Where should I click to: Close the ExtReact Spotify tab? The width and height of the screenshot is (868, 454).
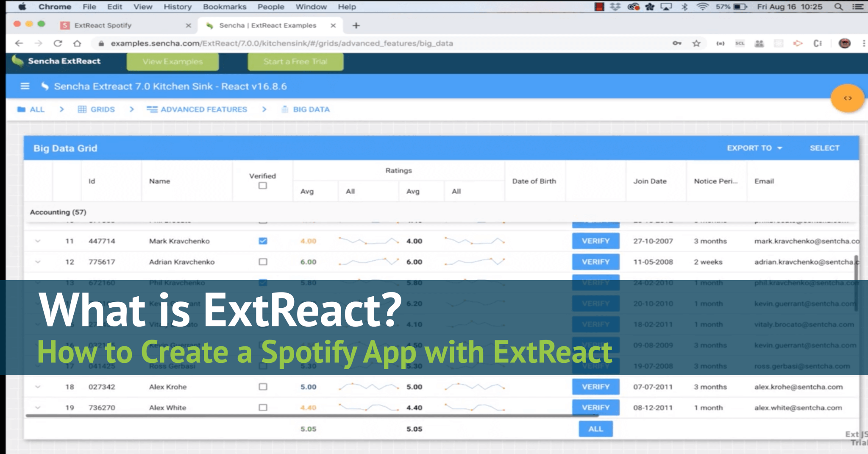click(189, 25)
